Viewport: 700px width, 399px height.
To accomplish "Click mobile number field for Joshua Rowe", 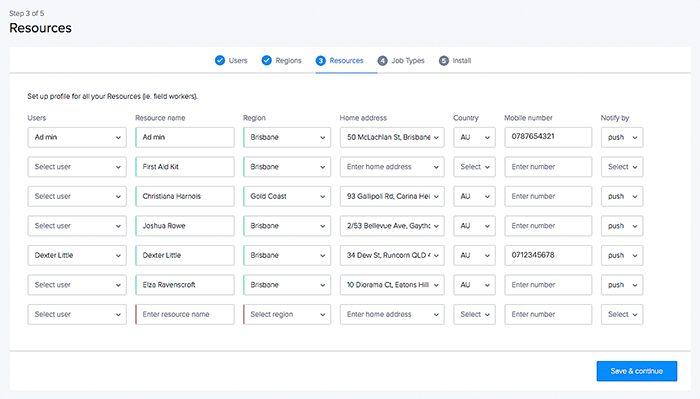I will (548, 225).
